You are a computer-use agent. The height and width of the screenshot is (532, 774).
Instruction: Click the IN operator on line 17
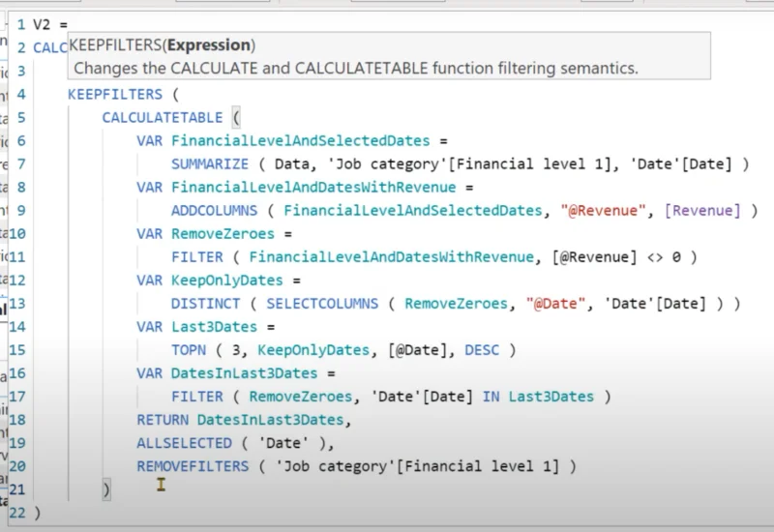pos(491,397)
